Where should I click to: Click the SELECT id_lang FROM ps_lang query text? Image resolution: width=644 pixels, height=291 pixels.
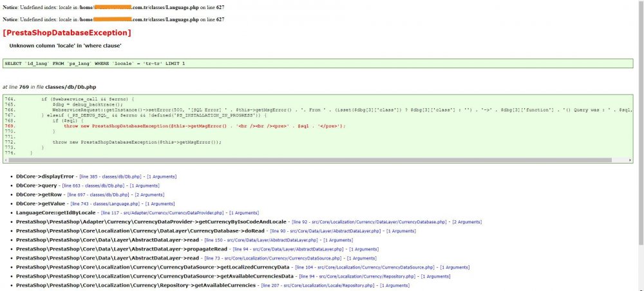coord(95,64)
